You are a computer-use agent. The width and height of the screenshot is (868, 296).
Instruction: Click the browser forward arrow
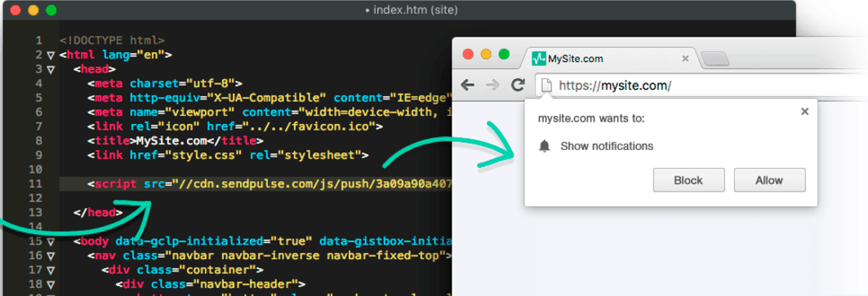492,85
